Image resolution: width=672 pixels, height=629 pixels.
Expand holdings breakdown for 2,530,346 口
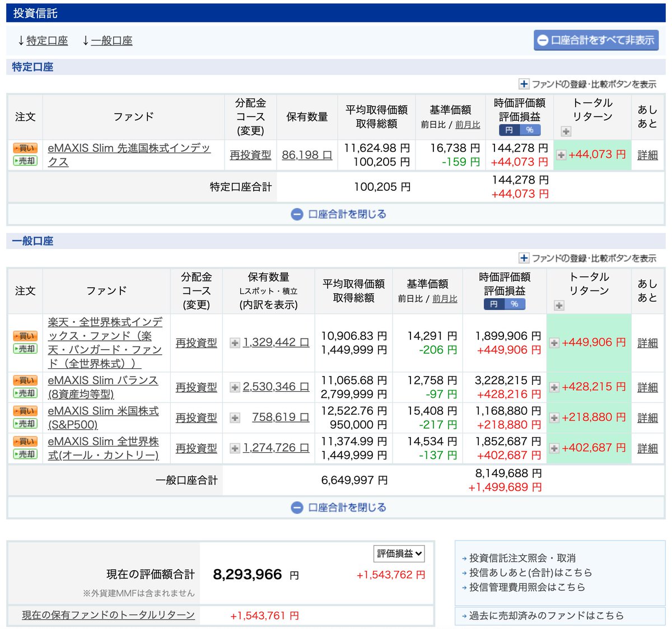(235, 387)
